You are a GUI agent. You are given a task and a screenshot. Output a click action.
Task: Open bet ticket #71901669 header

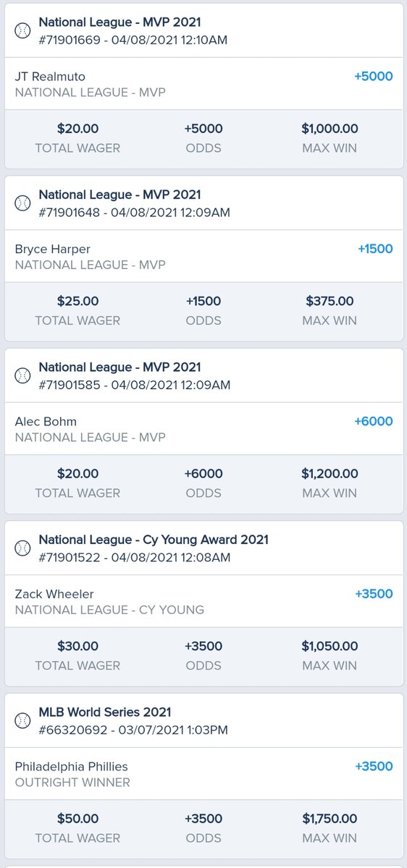click(204, 30)
